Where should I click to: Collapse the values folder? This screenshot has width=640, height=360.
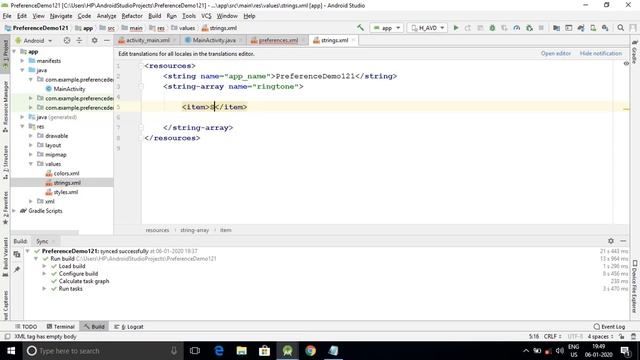tap(31, 164)
